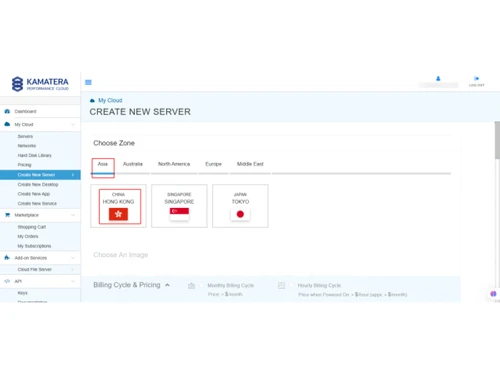Click the Choose An Image heading
Viewport: 500px width, 375px height.
point(121,255)
